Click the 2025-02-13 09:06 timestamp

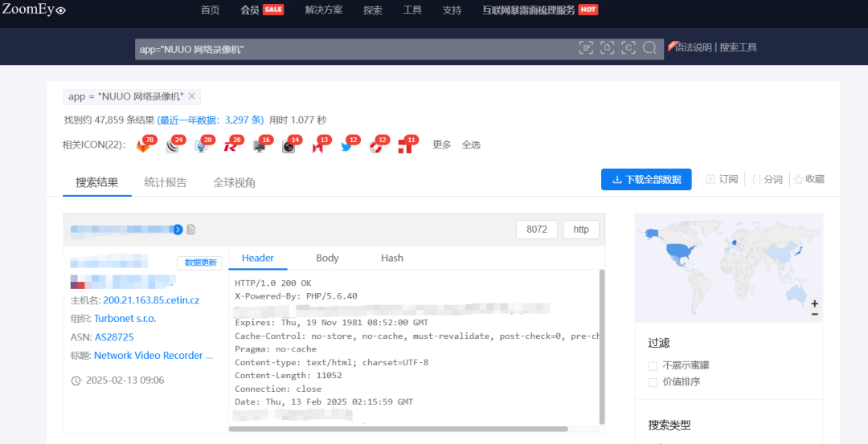[125, 381]
